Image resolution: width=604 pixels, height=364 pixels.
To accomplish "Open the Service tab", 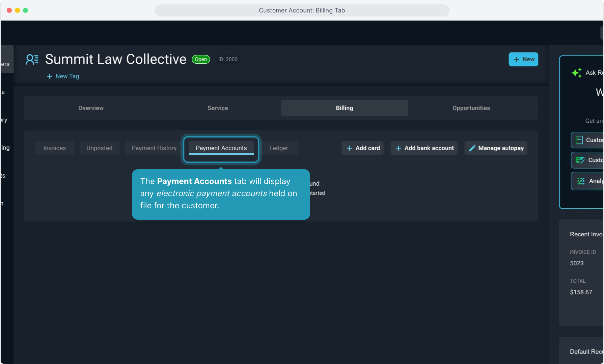I will 218,108.
